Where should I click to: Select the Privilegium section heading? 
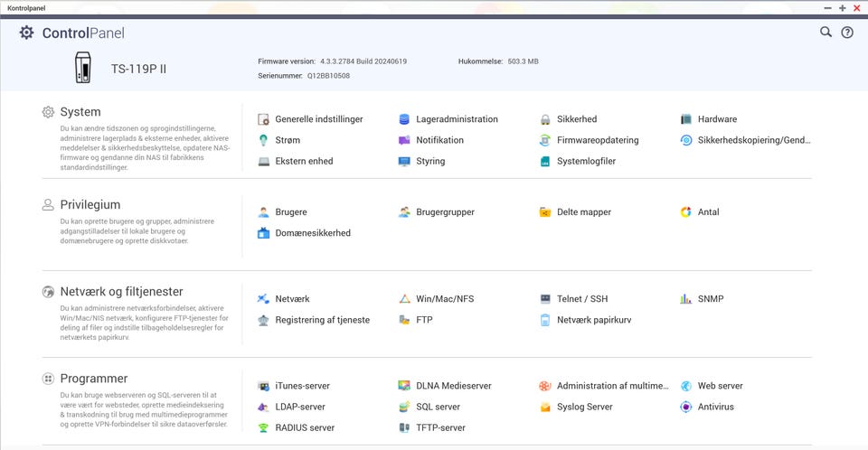(x=90, y=205)
